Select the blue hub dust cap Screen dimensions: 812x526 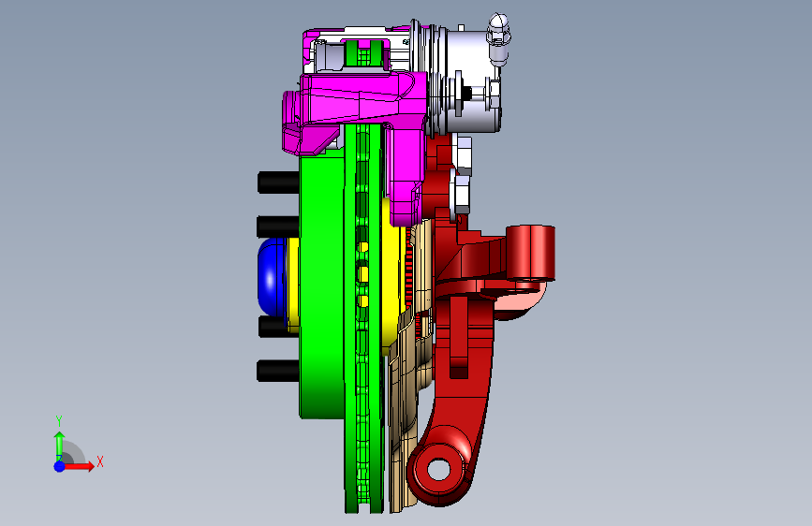click(x=271, y=277)
